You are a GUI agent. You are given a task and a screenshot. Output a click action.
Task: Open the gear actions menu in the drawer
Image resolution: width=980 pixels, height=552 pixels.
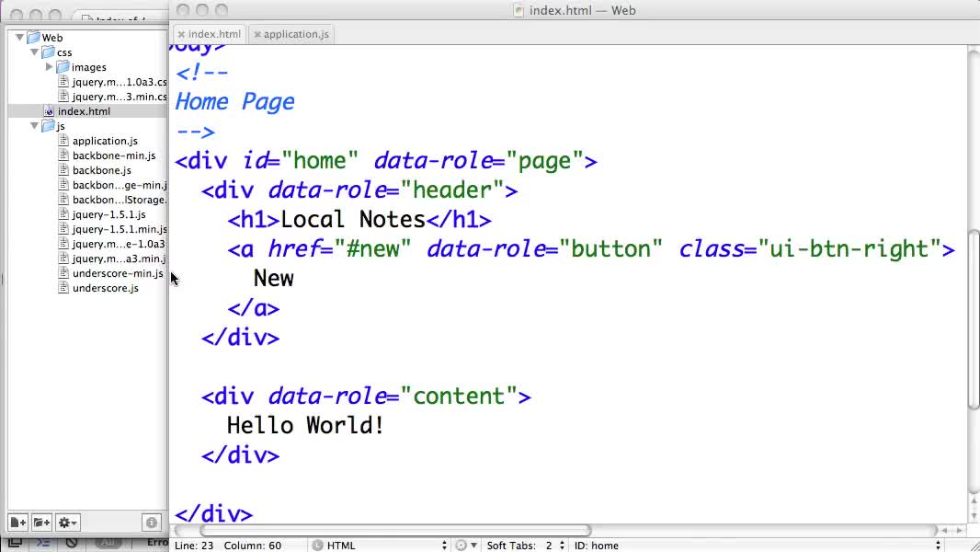67,523
